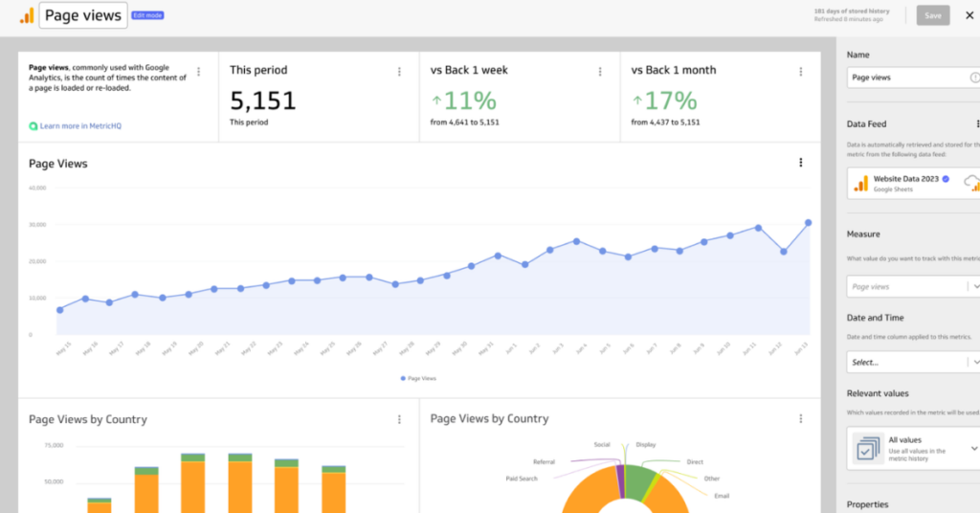Click the first short orange bar in the bar chart
The image size is (980, 513).
100,506
